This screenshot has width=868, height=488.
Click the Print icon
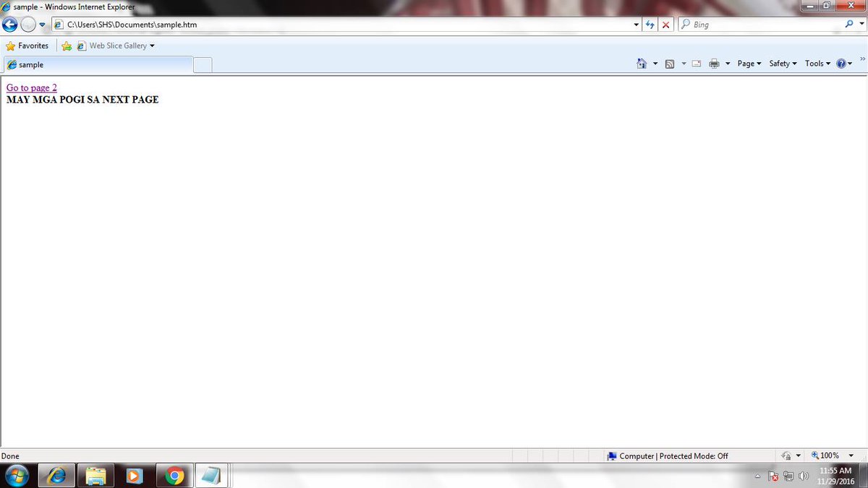(714, 64)
